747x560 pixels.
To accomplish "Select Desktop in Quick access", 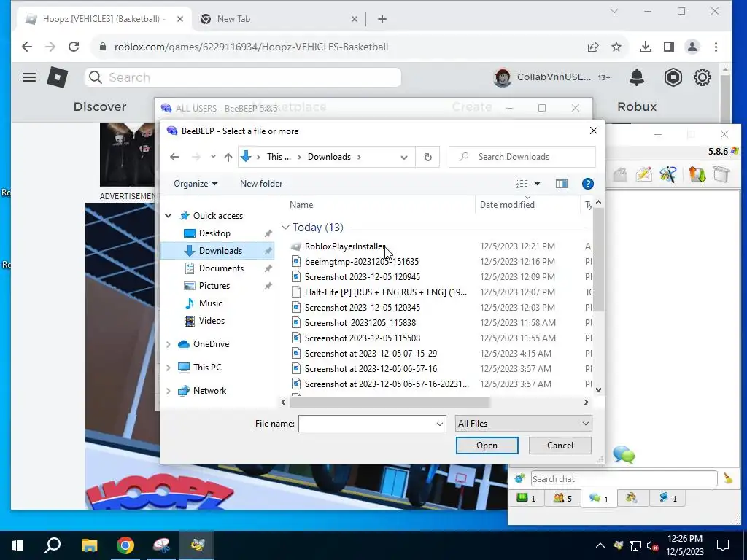I will (x=214, y=233).
